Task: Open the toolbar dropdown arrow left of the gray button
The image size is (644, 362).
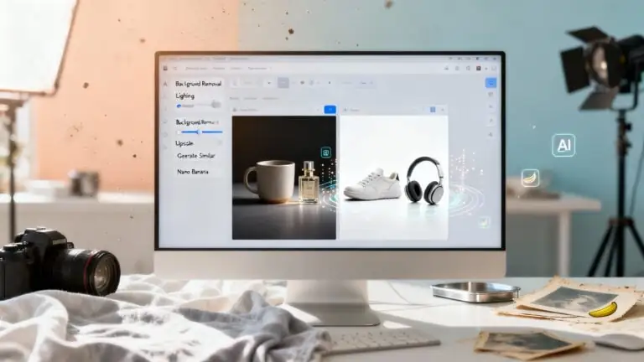Action: point(269,83)
